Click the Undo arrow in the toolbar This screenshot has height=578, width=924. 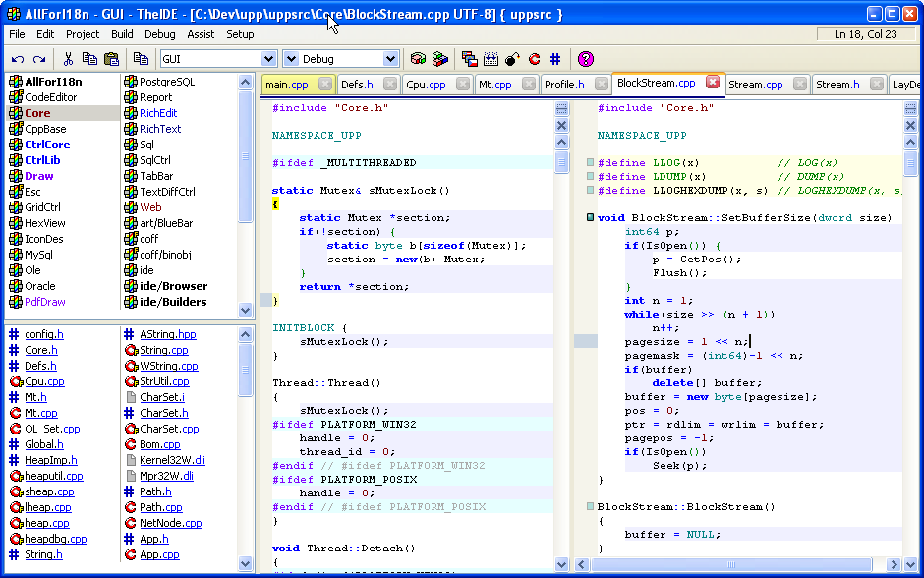[x=18, y=59]
